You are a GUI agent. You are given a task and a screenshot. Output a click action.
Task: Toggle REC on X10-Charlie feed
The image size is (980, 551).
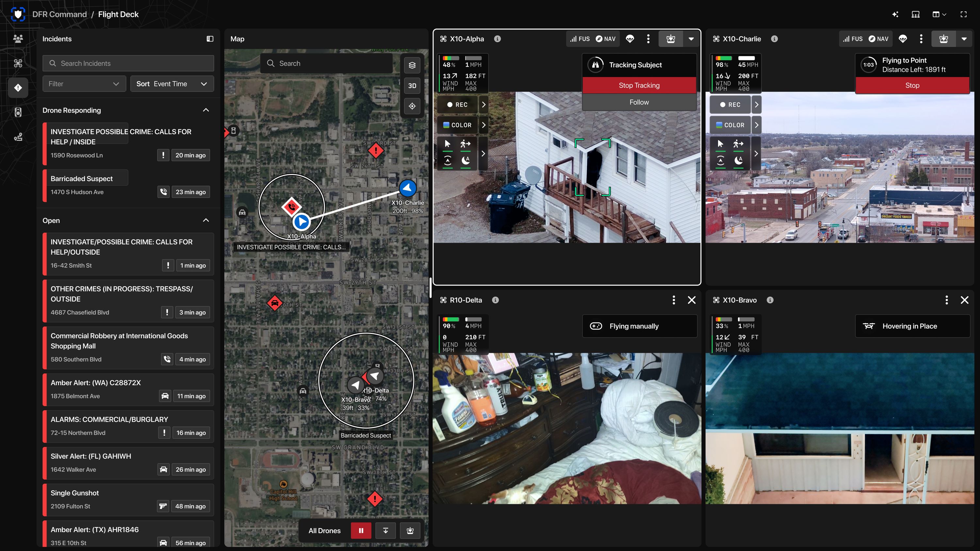pyautogui.click(x=730, y=104)
